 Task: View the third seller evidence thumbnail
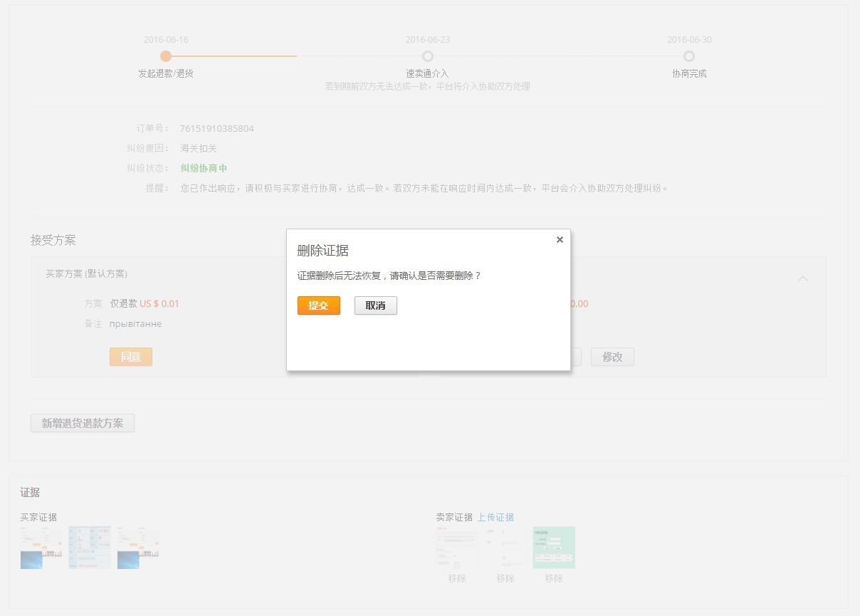(554, 547)
